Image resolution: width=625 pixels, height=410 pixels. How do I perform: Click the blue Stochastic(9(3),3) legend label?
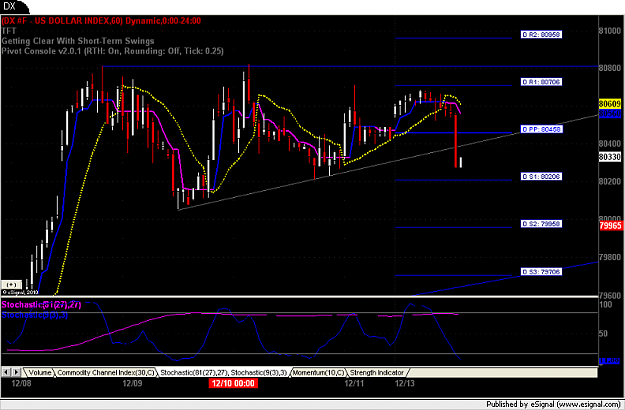click(35, 315)
